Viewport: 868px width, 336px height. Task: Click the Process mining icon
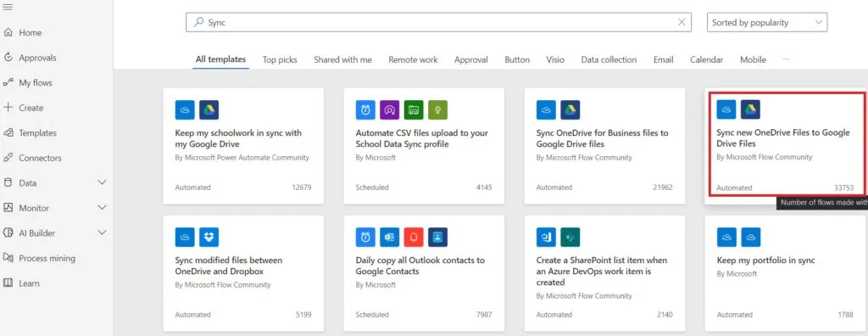[x=8, y=258]
